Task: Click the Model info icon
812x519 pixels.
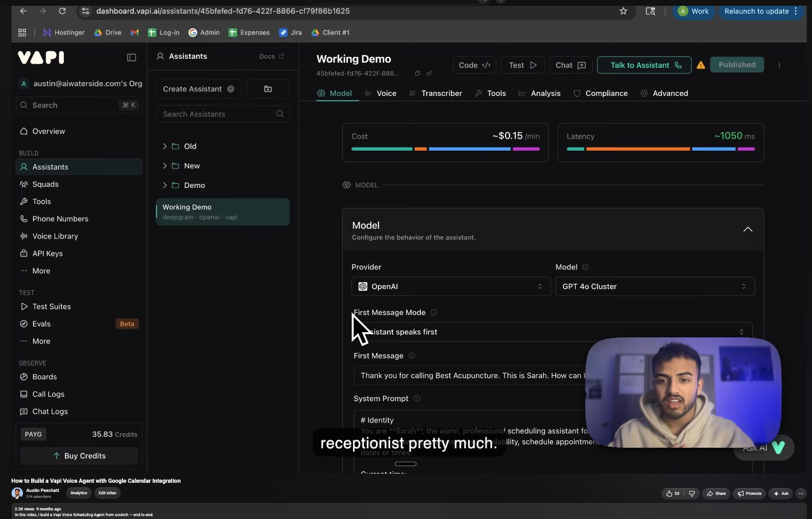Action: (585, 267)
